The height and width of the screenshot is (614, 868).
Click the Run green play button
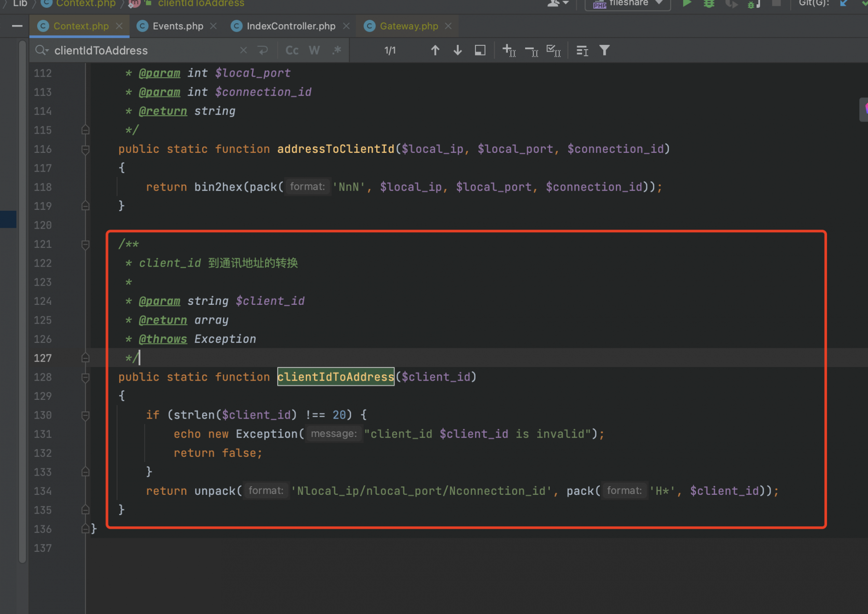[687, 4]
